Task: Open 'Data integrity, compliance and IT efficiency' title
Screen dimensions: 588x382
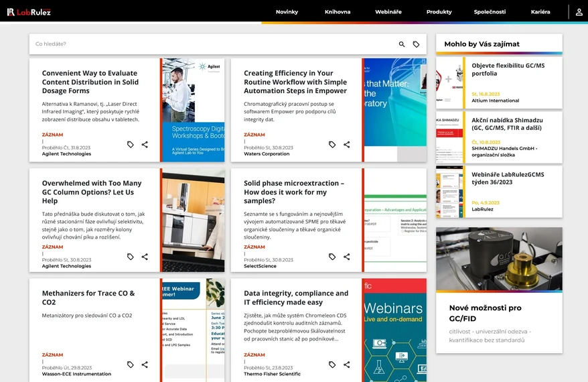Action: pos(296,298)
